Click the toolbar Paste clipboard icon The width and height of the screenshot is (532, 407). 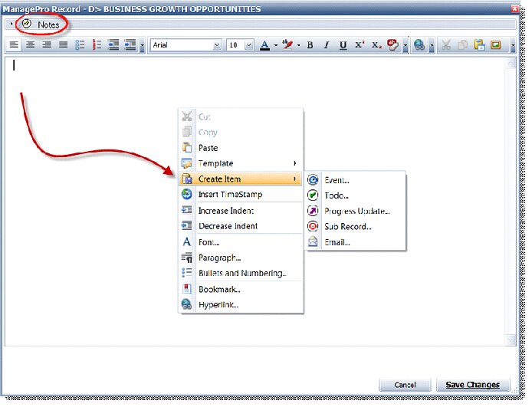[x=479, y=45]
